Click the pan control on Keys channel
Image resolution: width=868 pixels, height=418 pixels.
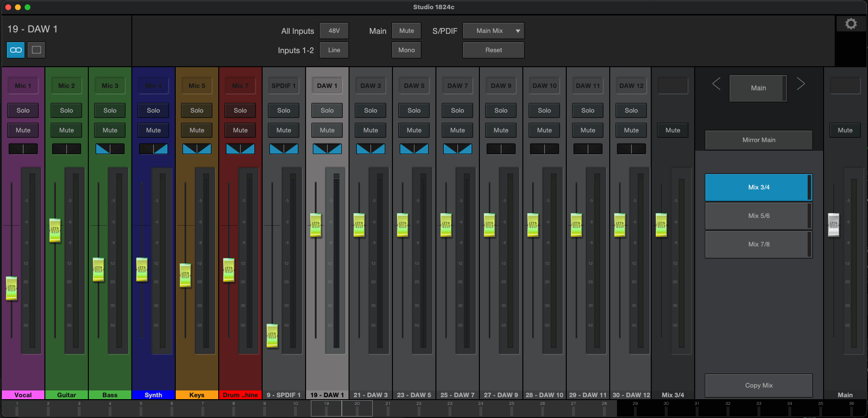tap(197, 149)
